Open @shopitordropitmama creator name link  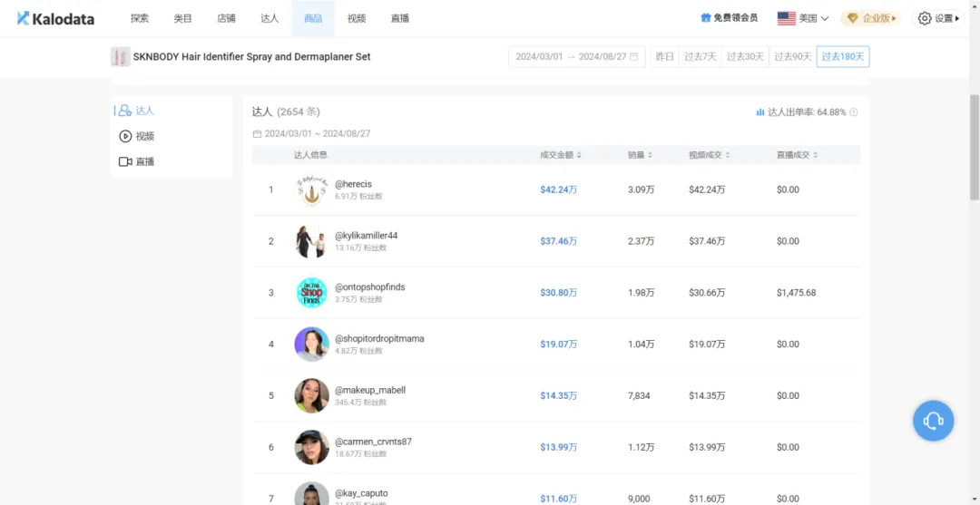(x=379, y=339)
